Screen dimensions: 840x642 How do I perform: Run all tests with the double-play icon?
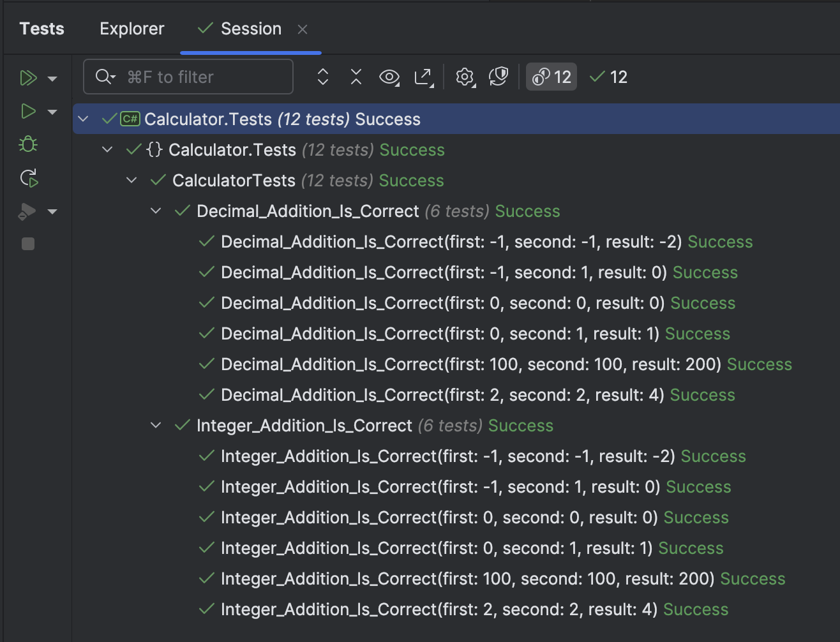click(x=28, y=77)
